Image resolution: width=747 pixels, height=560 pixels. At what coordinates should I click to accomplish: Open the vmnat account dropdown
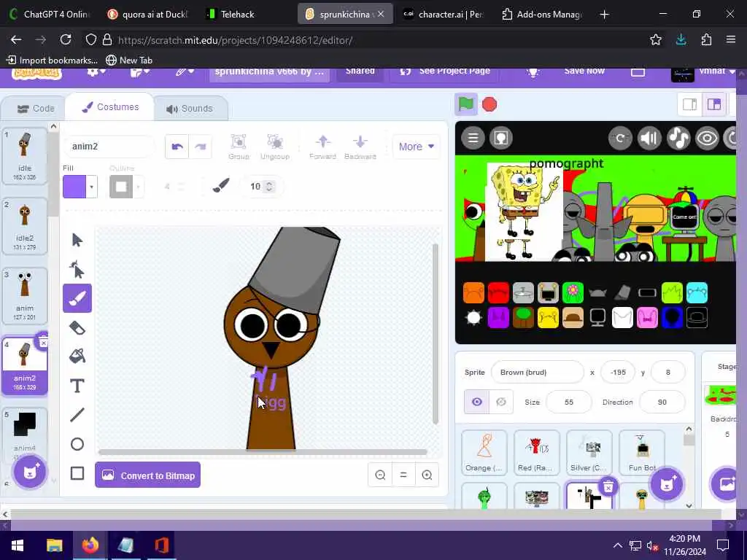(703, 72)
